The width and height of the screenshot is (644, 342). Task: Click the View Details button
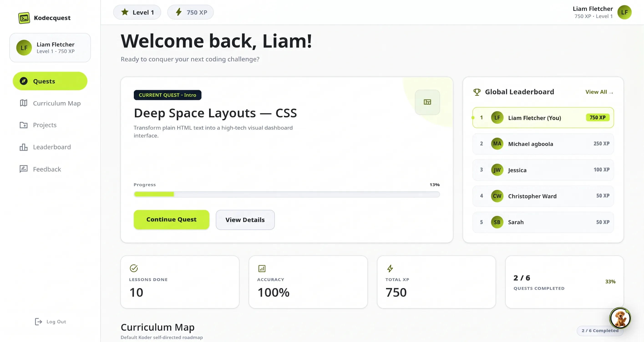(x=245, y=220)
